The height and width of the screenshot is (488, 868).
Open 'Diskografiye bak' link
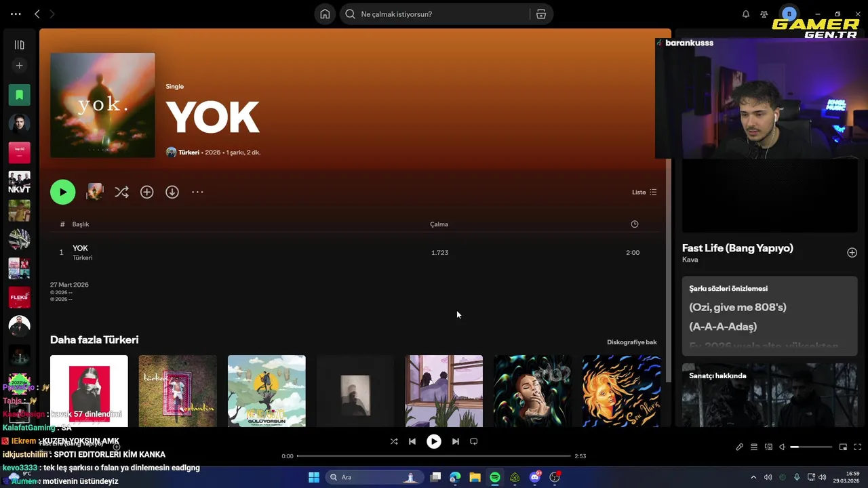point(632,342)
